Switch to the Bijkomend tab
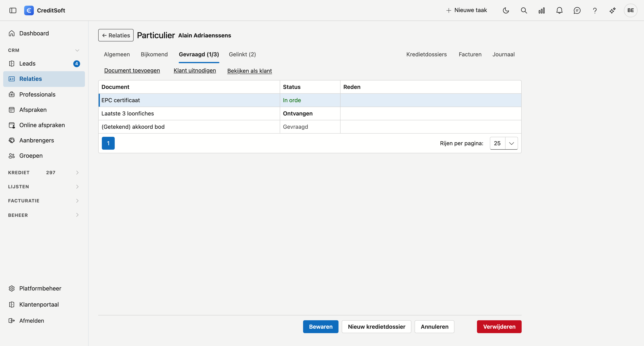Image resolution: width=644 pixels, height=346 pixels. (154, 54)
